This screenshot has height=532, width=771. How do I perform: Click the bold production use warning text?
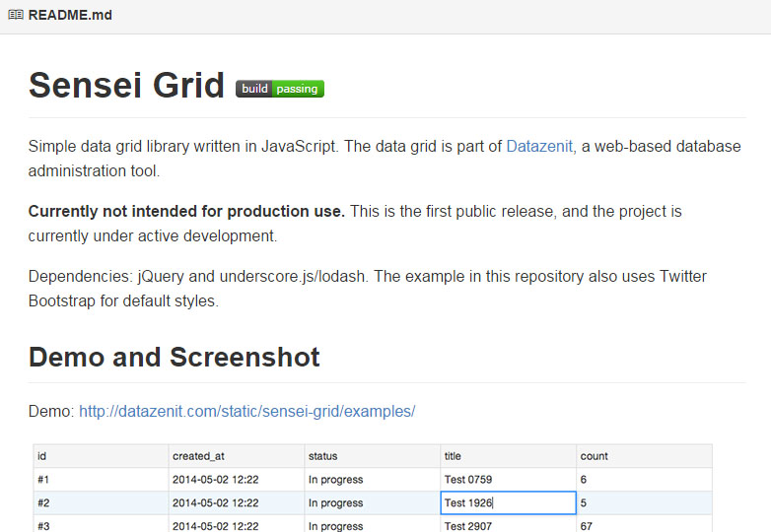186,212
